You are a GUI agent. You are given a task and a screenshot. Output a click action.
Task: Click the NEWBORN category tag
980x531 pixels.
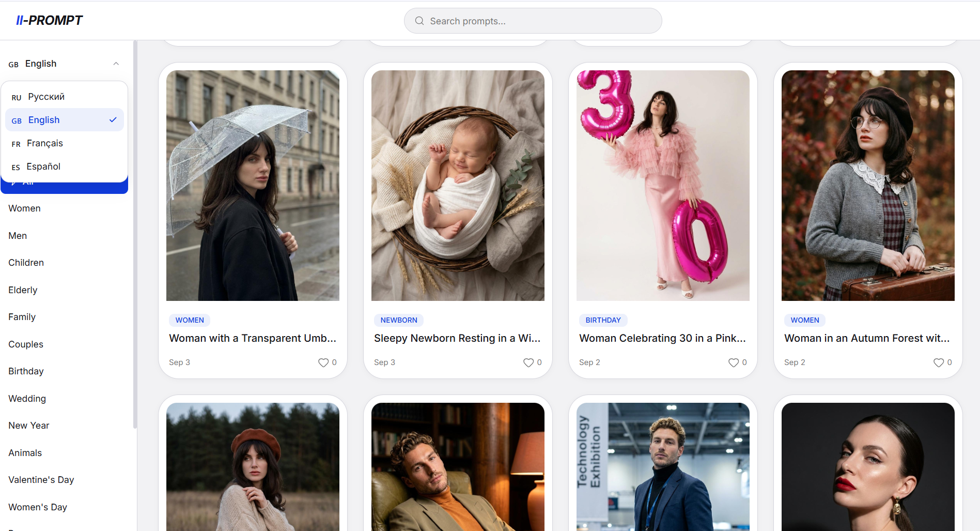point(399,320)
